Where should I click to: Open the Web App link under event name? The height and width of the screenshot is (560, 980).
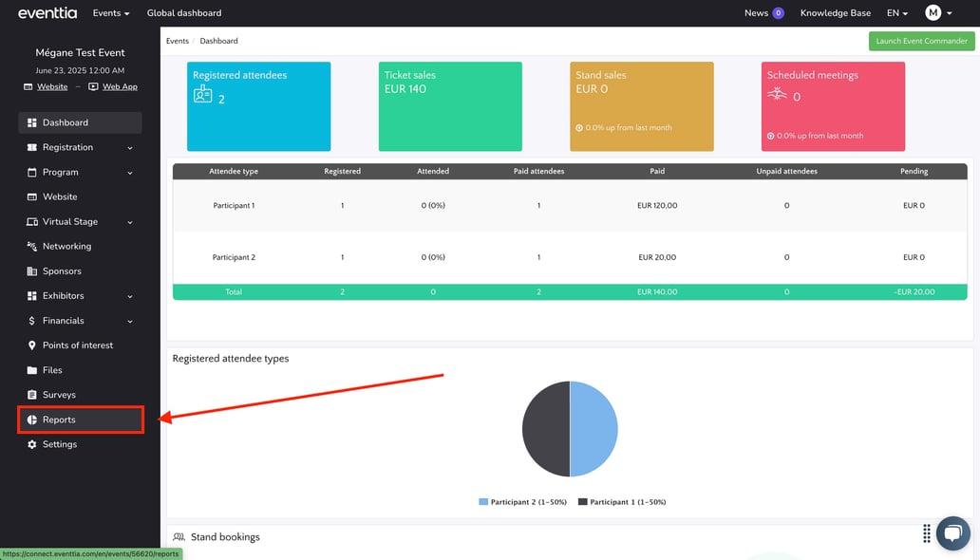(120, 87)
